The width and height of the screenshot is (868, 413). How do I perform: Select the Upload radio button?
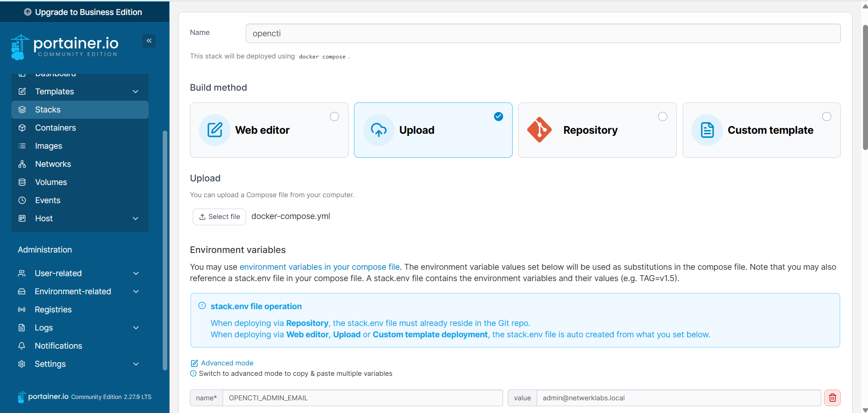[499, 117]
